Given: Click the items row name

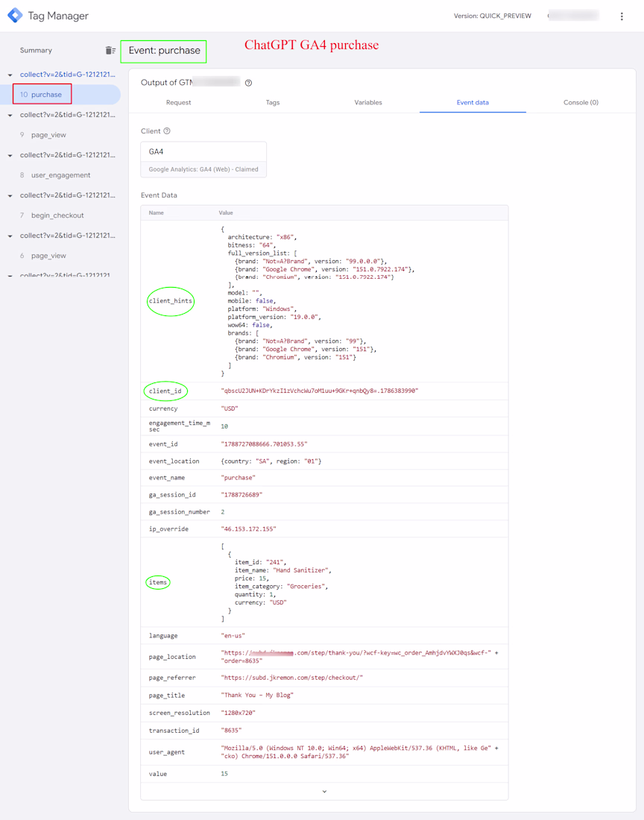Looking at the screenshot, I should pyautogui.click(x=158, y=582).
